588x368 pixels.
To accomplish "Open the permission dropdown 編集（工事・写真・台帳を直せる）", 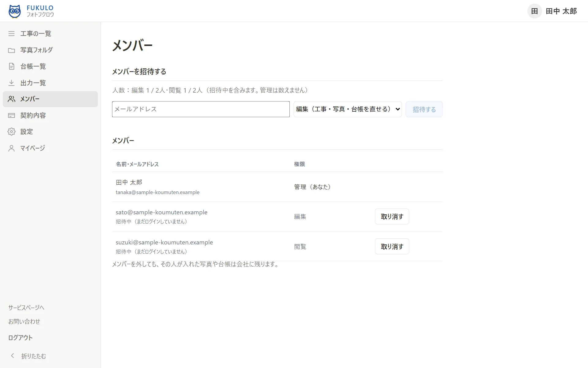I will (x=348, y=109).
